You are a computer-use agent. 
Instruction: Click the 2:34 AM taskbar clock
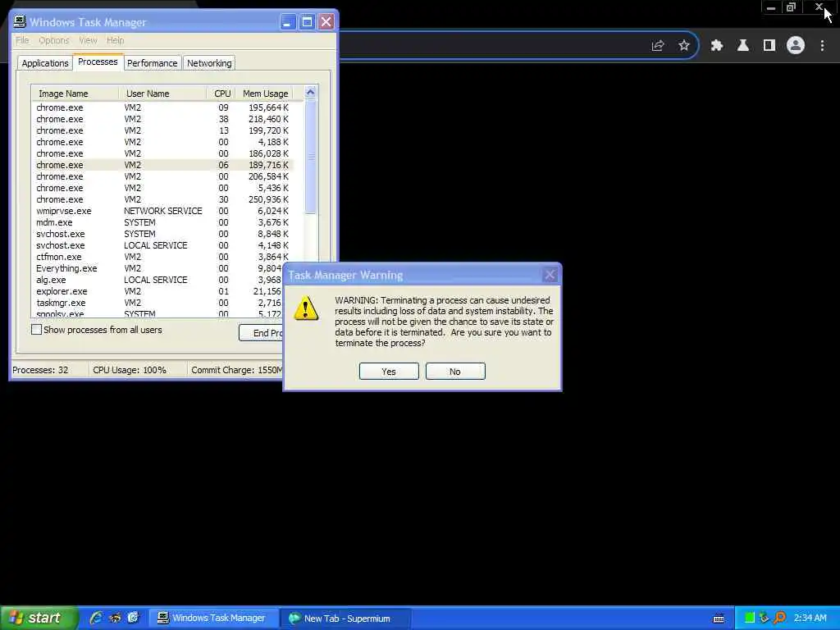tap(810, 618)
